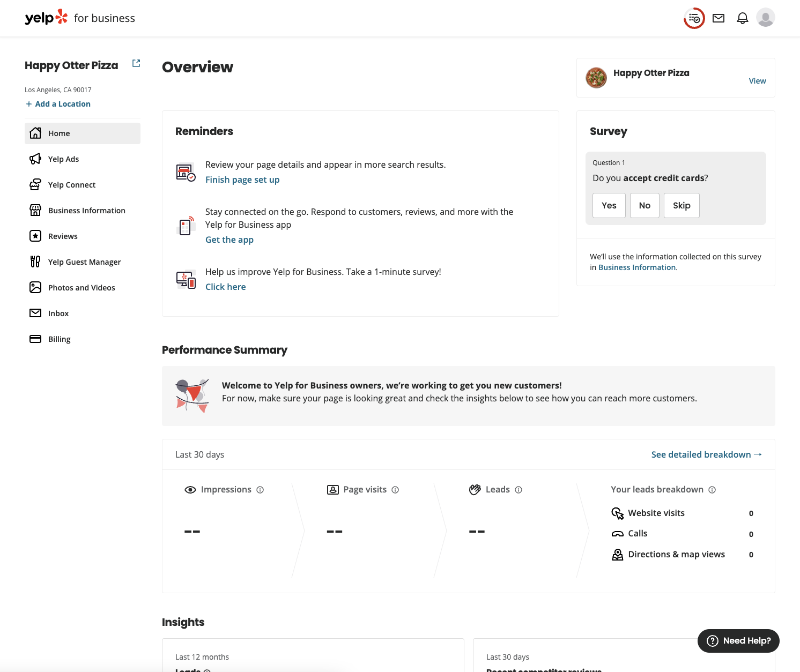Open Yelp Guest Manager menu item
The height and width of the screenshot is (672, 800).
(83, 262)
